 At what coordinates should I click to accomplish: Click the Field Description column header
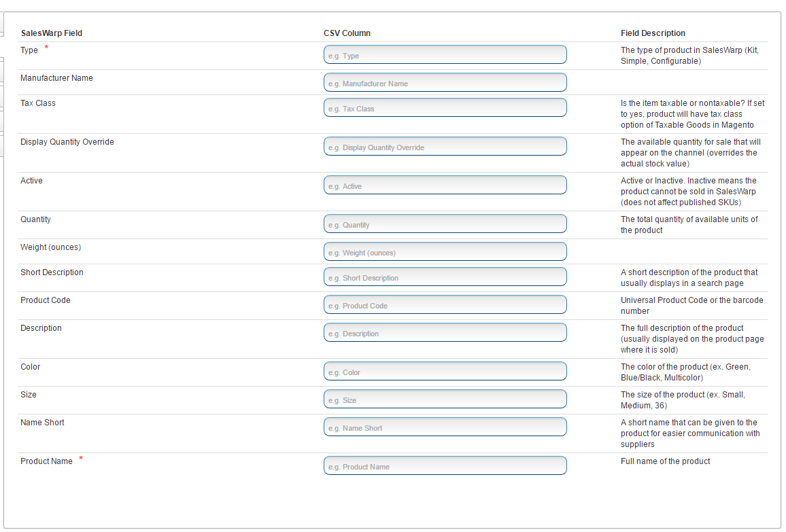(x=653, y=33)
